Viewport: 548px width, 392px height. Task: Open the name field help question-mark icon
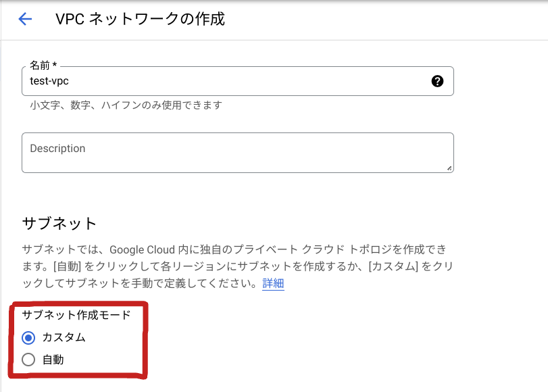(437, 81)
